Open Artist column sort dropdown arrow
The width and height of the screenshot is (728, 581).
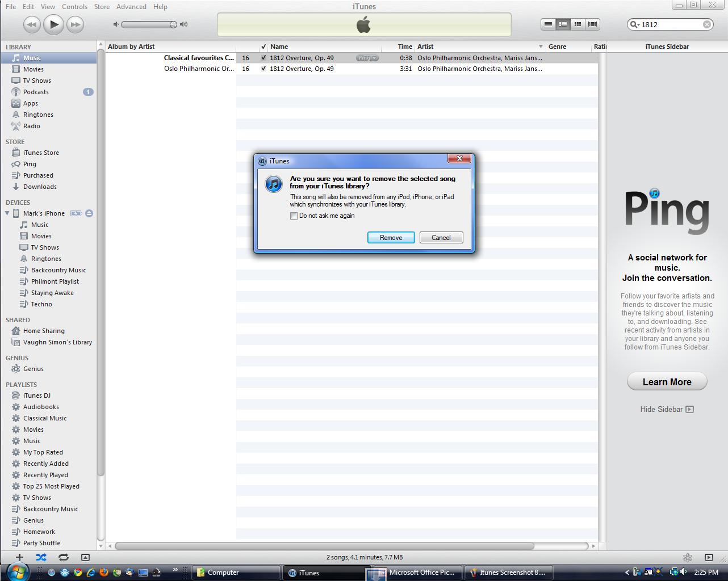541,47
